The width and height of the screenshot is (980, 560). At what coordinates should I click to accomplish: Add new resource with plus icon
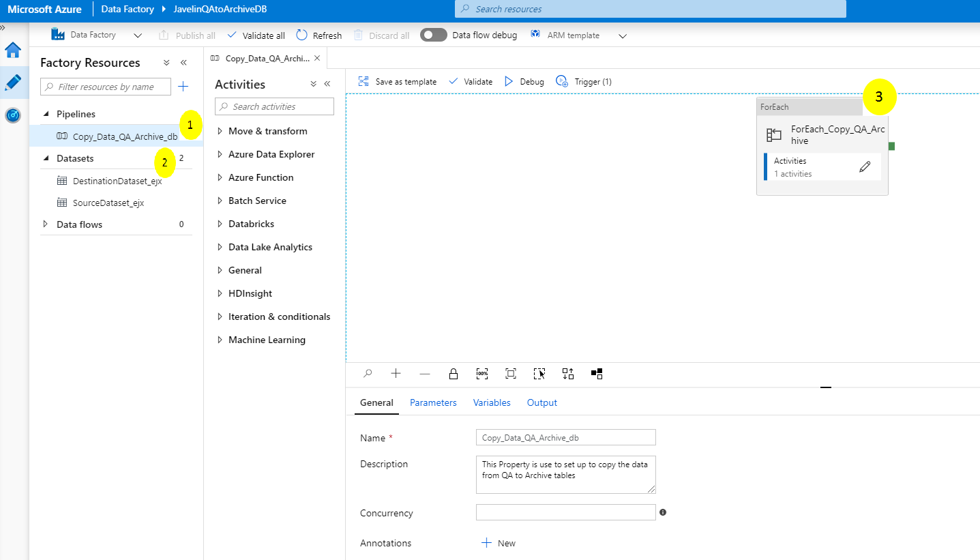[x=183, y=87]
